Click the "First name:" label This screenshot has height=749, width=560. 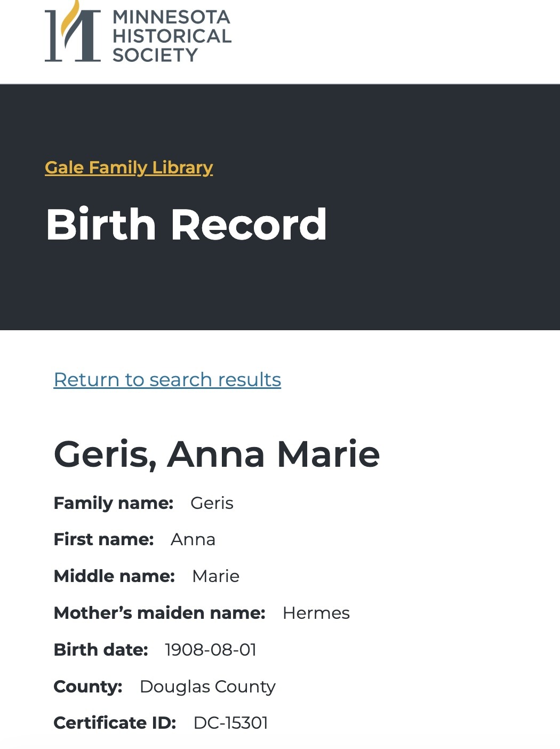(x=104, y=539)
